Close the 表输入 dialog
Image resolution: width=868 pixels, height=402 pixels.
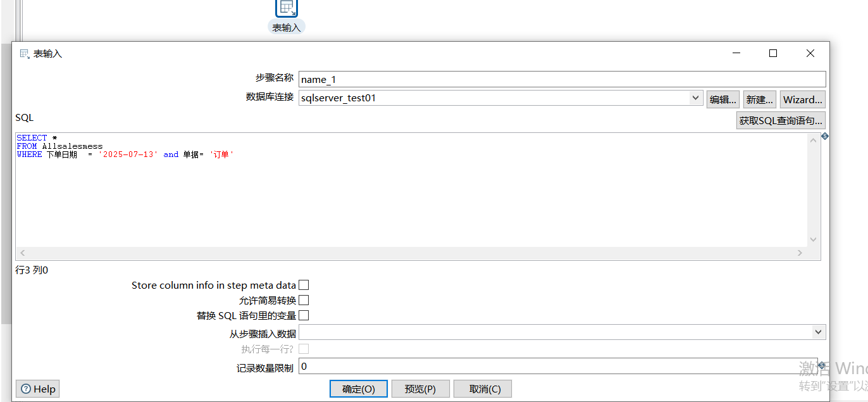click(810, 54)
